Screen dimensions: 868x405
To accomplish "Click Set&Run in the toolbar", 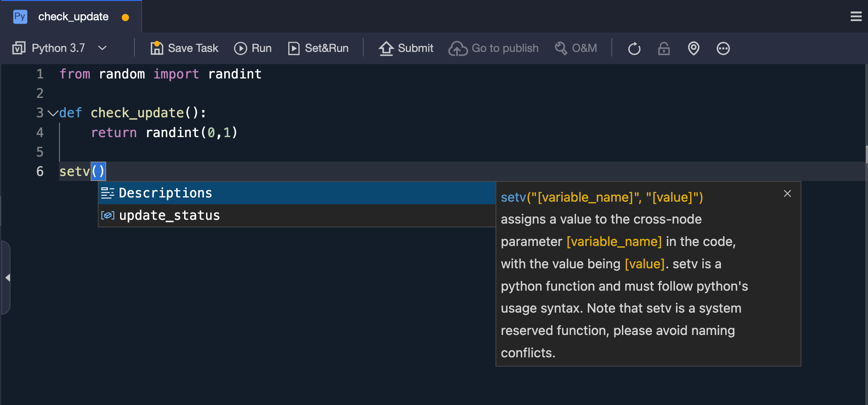I will tap(318, 48).
